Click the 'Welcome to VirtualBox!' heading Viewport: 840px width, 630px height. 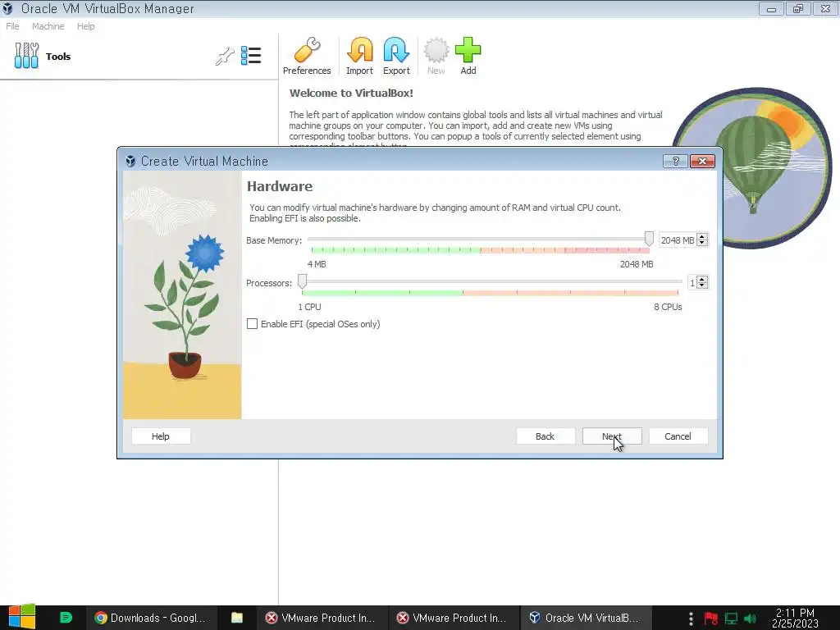[351, 94]
